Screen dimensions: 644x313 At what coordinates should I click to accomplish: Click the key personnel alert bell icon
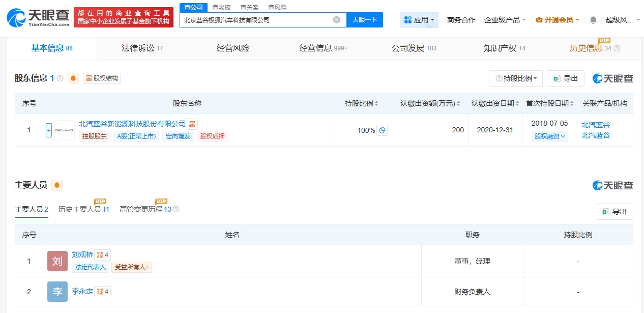[57, 185]
